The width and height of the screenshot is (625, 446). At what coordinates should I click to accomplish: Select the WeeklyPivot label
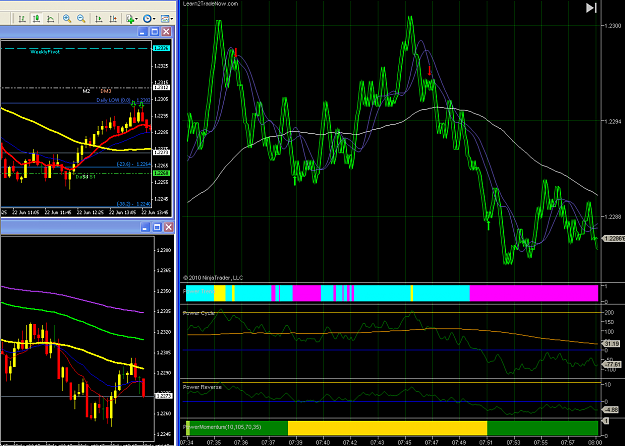(x=45, y=52)
